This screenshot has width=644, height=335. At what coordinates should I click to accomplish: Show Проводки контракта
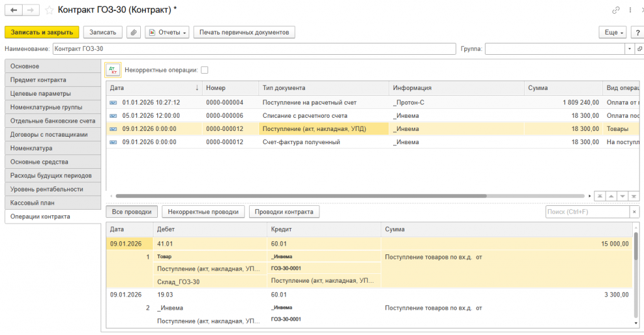tap(284, 212)
